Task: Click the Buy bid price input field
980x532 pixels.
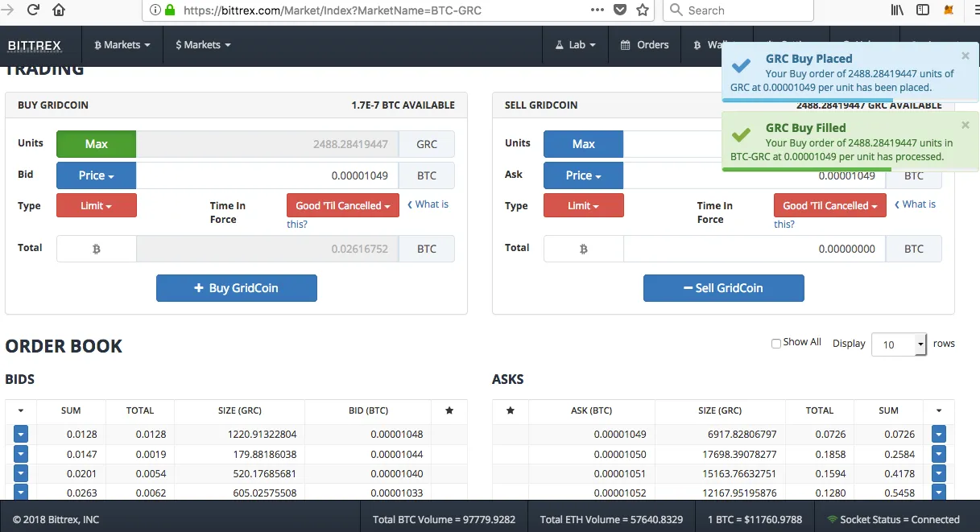Action: (267, 175)
